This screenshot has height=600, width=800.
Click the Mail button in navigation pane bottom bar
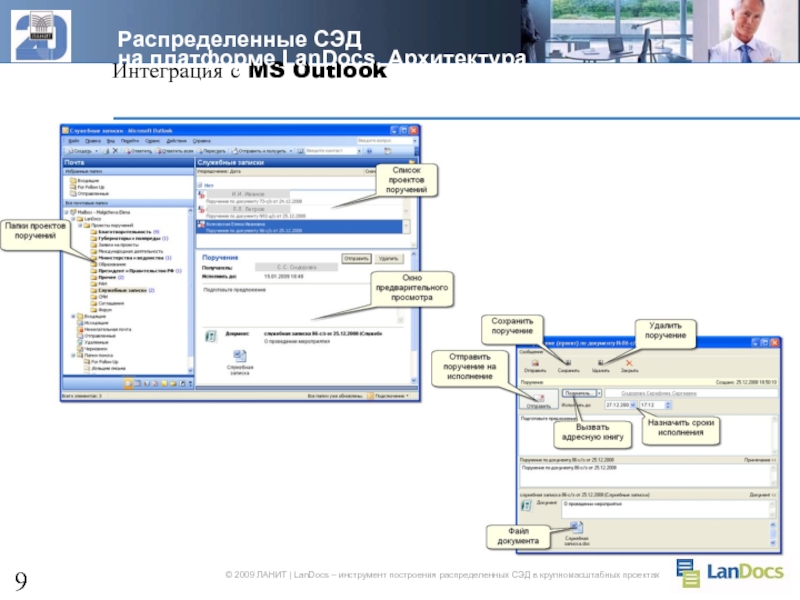coord(129,383)
